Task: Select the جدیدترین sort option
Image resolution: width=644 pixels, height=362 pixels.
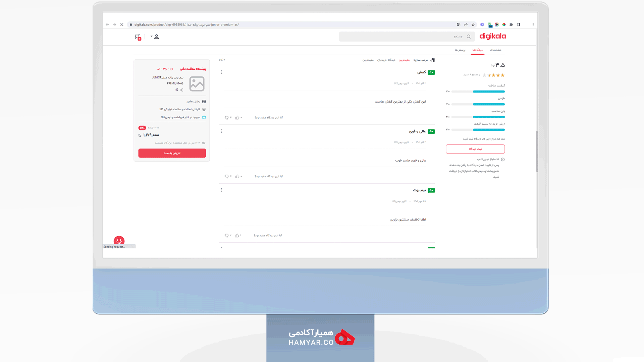Action: coord(405,60)
